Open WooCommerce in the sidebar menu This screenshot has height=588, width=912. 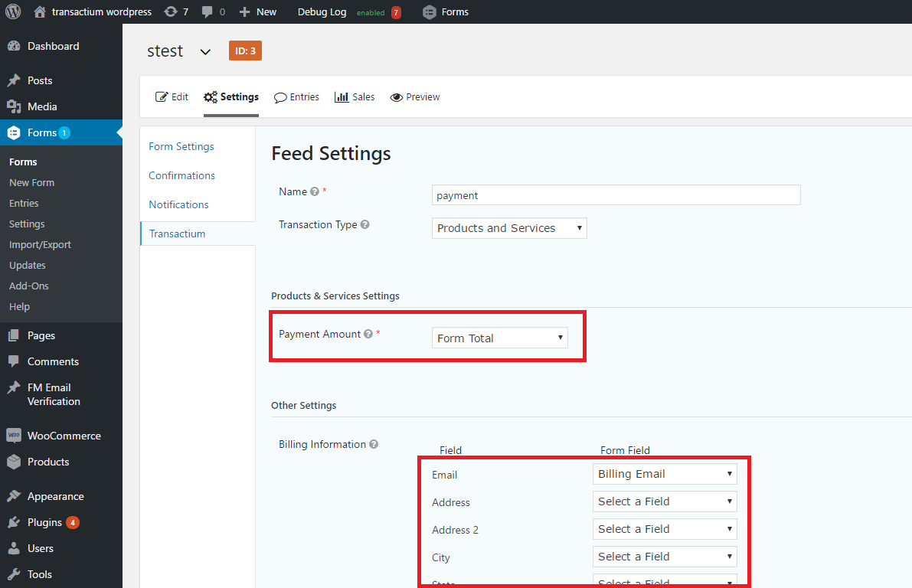pyautogui.click(x=64, y=436)
